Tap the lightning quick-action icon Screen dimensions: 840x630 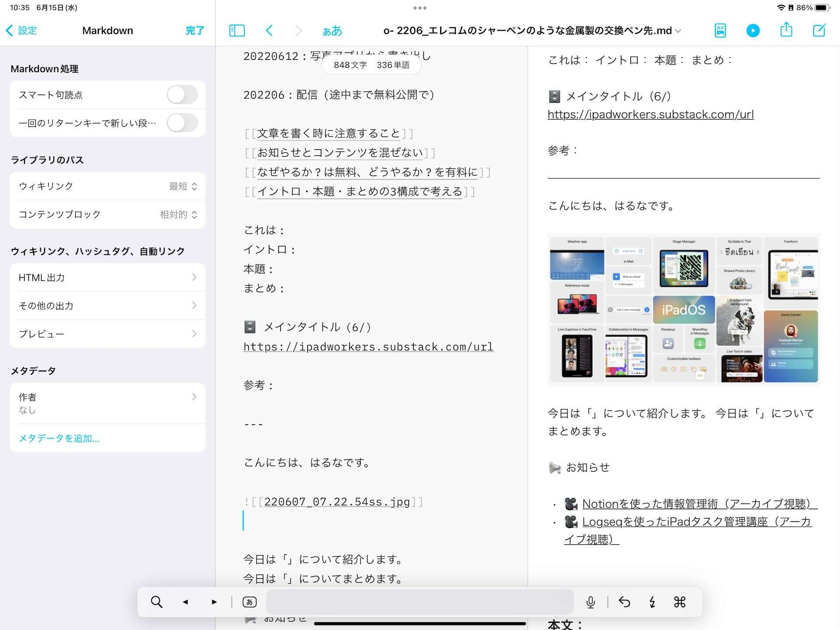tap(652, 602)
